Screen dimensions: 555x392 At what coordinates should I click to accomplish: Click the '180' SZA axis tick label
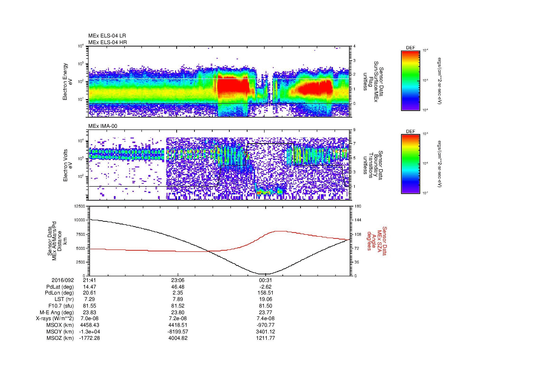(358, 206)
